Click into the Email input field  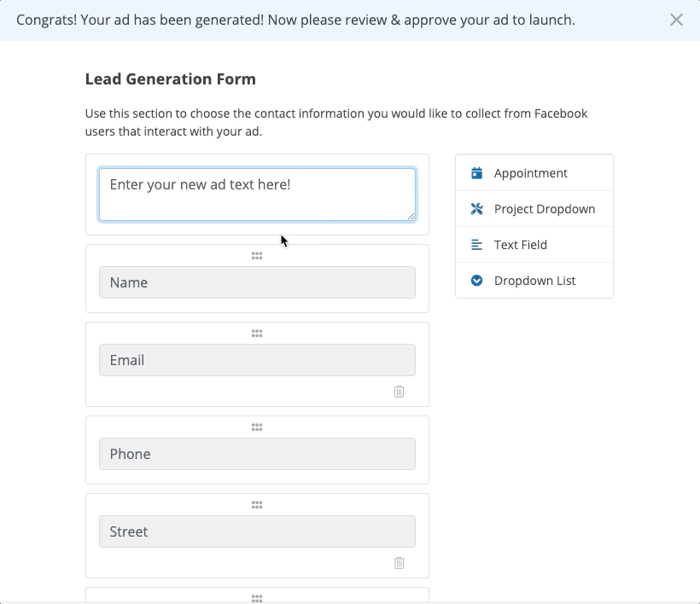tap(257, 360)
